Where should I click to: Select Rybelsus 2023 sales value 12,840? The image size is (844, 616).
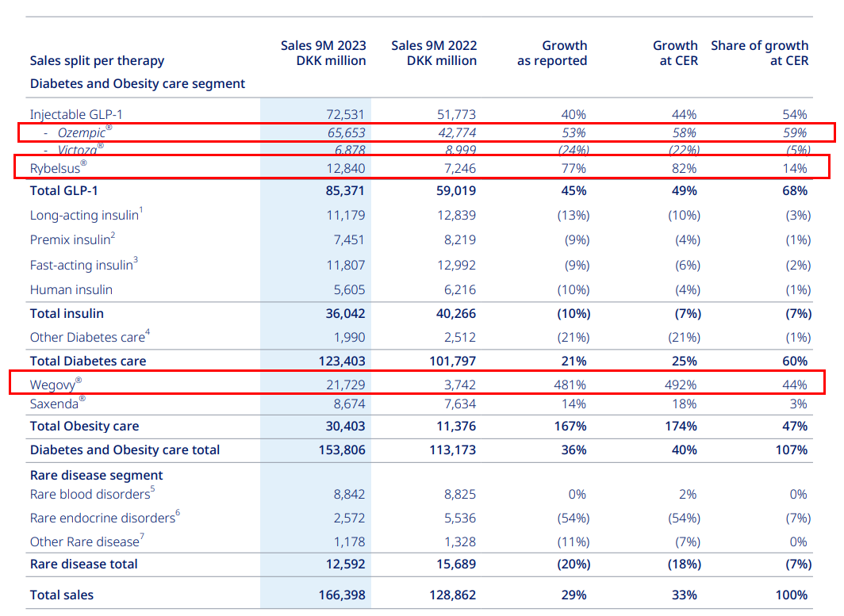pyautogui.click(x=346, y=168)
